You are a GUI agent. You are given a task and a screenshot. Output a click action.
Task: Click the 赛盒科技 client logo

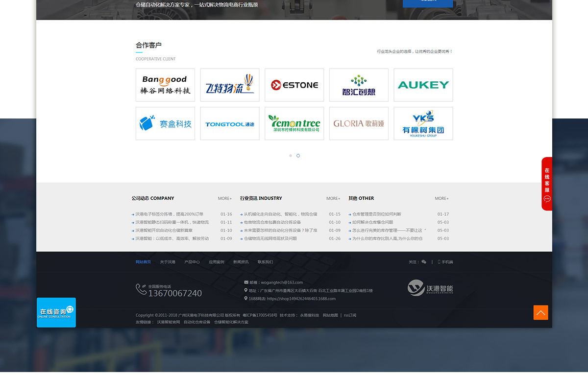(x=165, y=124)
